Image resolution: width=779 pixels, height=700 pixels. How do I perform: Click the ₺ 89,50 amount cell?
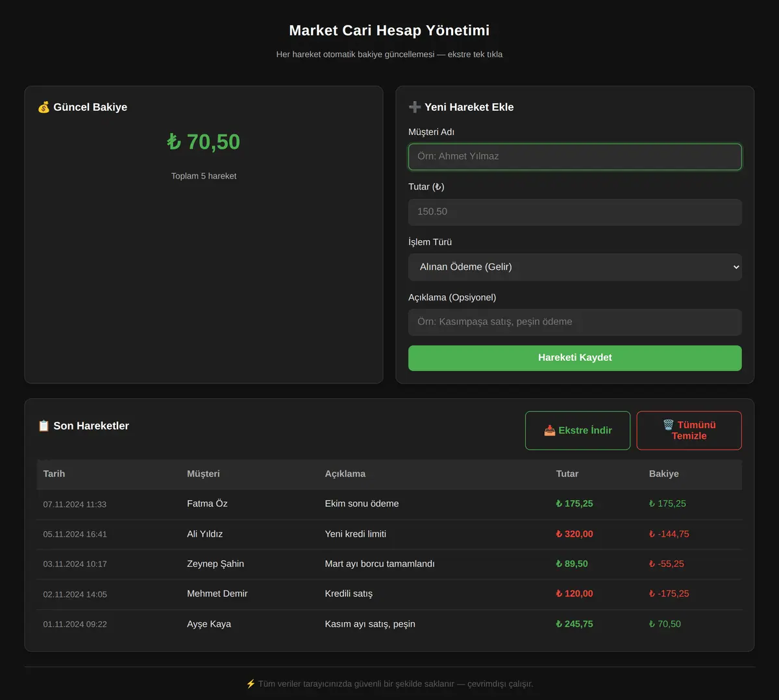572,564
